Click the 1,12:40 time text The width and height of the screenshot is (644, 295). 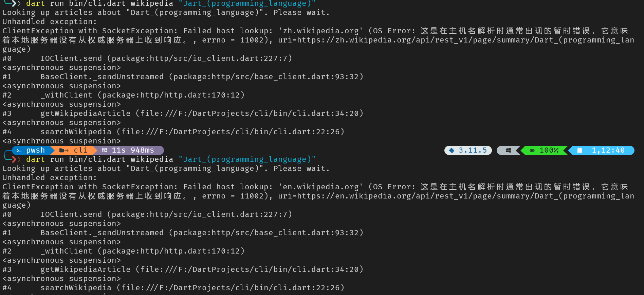click(608, 150)
